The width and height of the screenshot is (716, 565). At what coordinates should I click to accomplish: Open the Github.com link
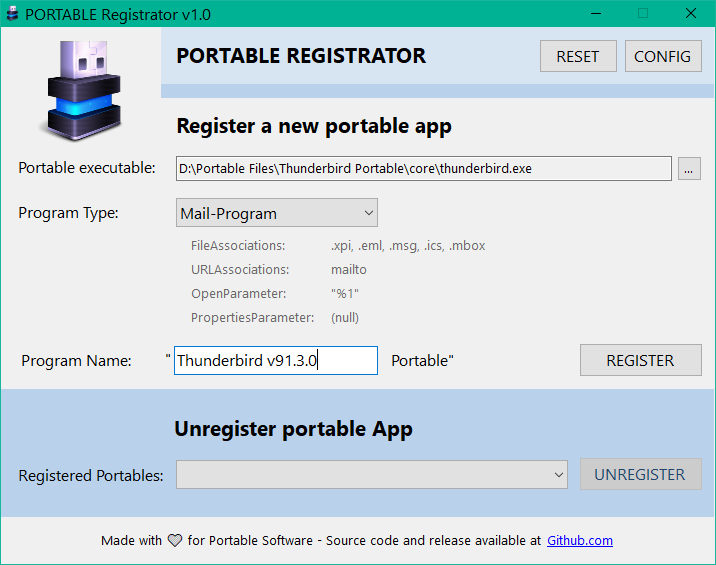click(x=579, y=541)
